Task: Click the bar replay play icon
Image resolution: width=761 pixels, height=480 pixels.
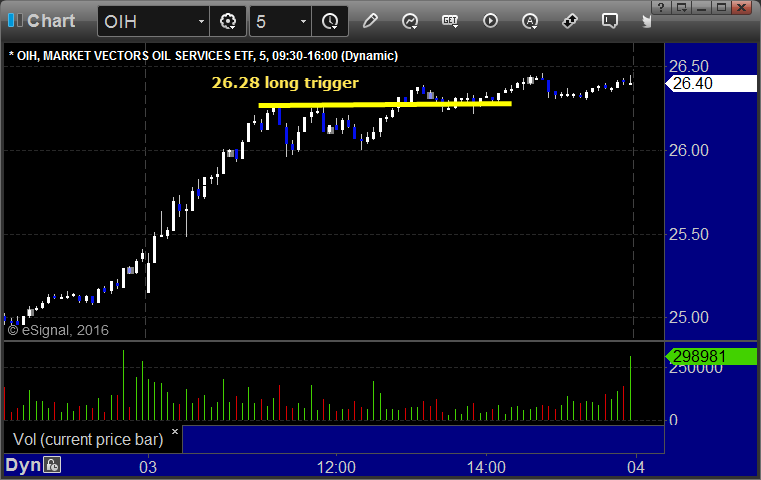Action: pos(490,21)
